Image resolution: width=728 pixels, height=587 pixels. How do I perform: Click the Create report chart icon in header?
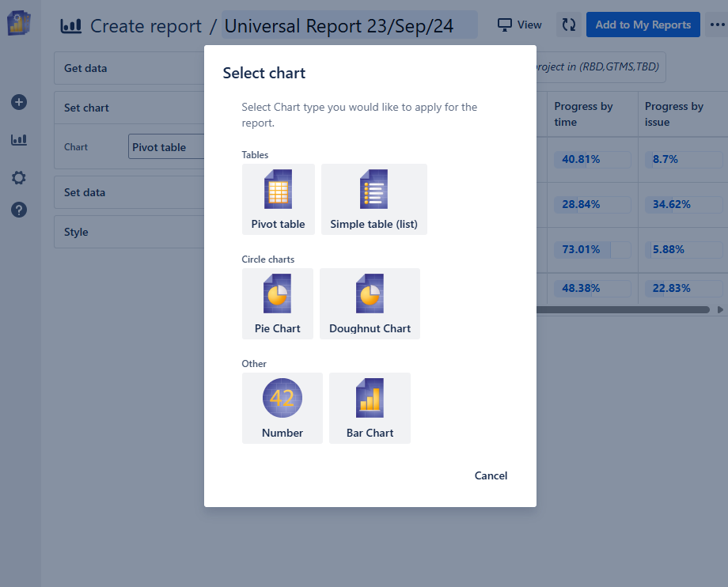coord(71,26)
